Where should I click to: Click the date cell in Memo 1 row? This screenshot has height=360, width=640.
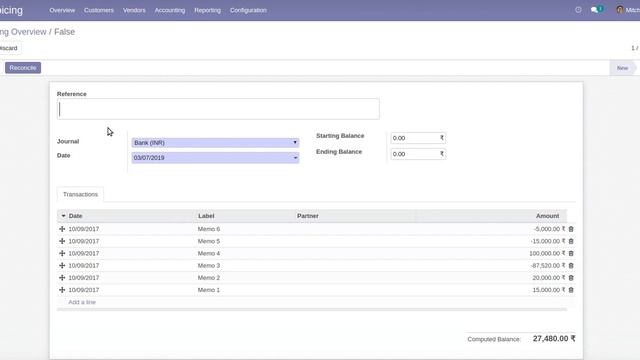point(84,290)
